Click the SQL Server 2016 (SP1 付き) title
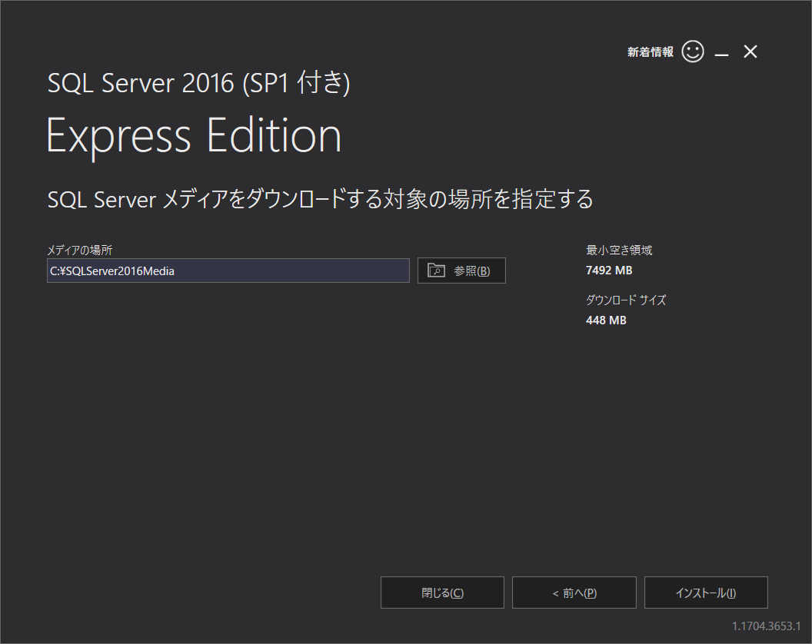This screenshot has width=812, height=644. (199, 83)
